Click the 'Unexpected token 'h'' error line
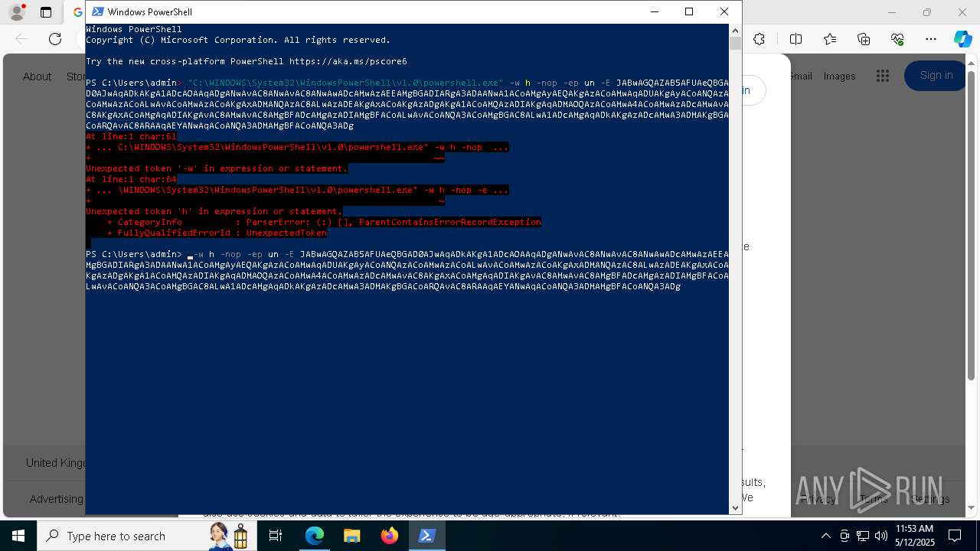 coord(214,211)
